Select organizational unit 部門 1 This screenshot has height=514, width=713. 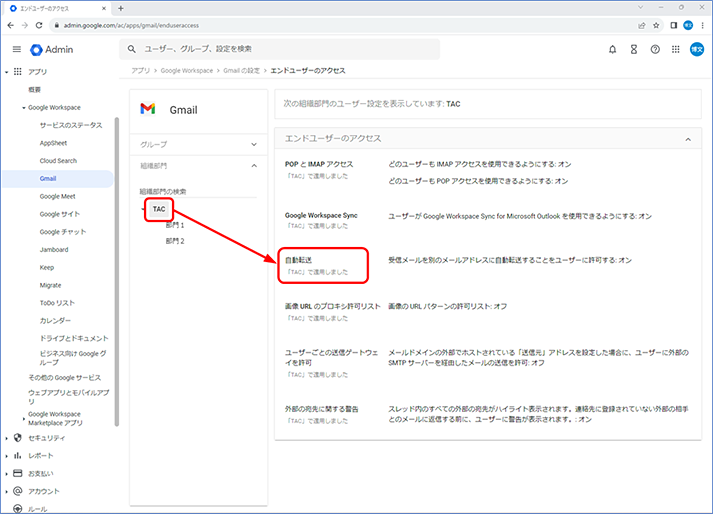point(175,225)
